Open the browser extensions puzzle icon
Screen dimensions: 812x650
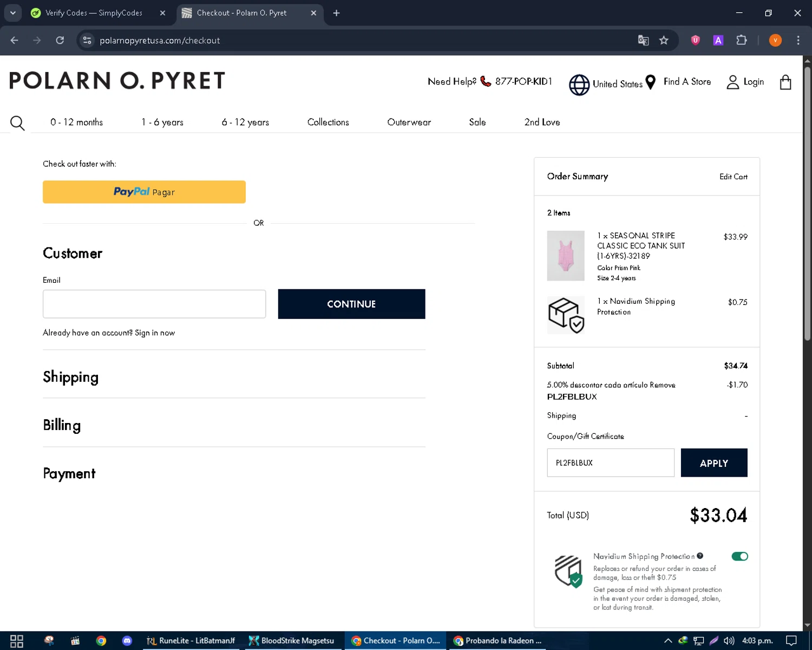[x=742, y=40]
